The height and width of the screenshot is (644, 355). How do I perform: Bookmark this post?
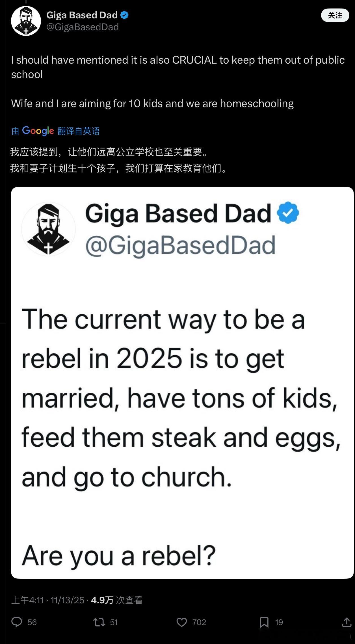click(264, 622)
